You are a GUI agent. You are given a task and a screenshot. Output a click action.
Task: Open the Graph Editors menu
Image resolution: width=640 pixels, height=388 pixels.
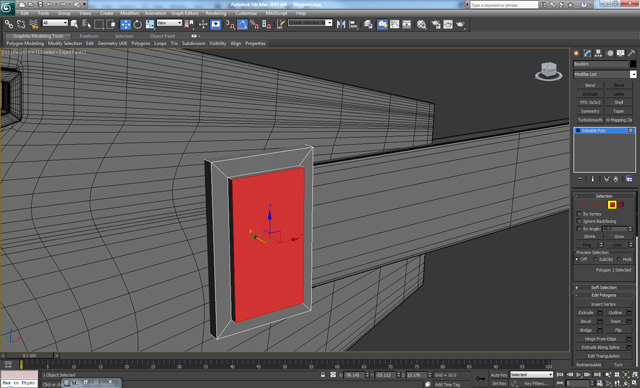[185, 13]
